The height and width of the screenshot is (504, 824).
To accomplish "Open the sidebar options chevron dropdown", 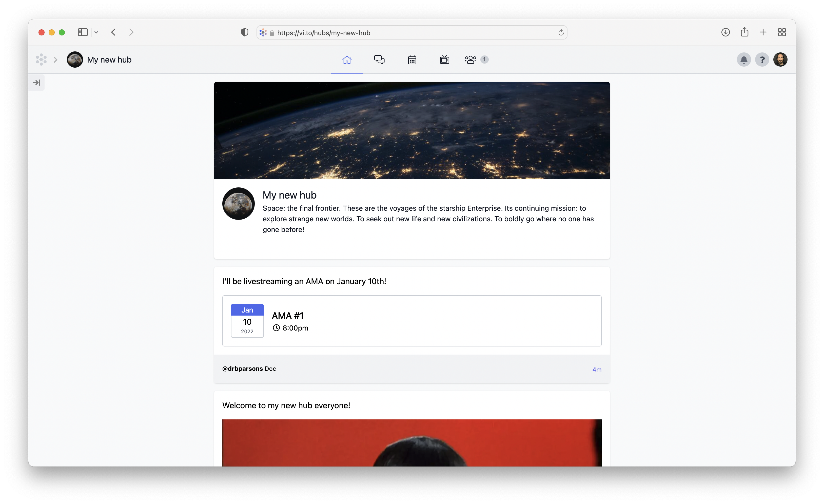I will 97,32.
